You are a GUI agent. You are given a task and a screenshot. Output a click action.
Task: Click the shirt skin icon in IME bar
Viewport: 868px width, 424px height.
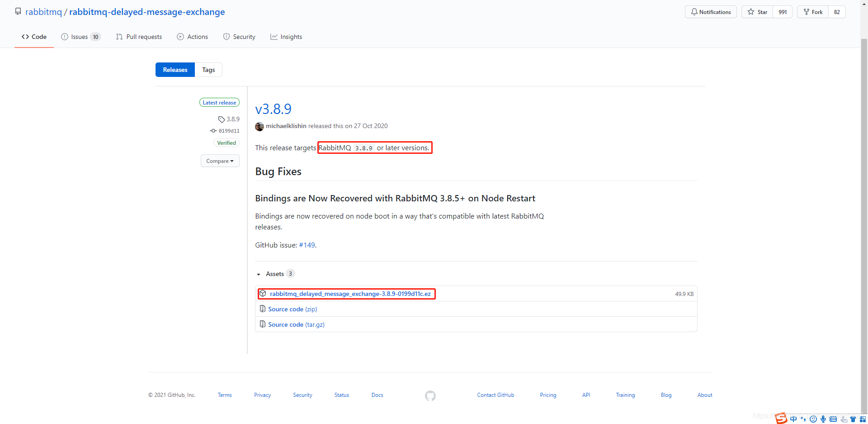[853, 419]
